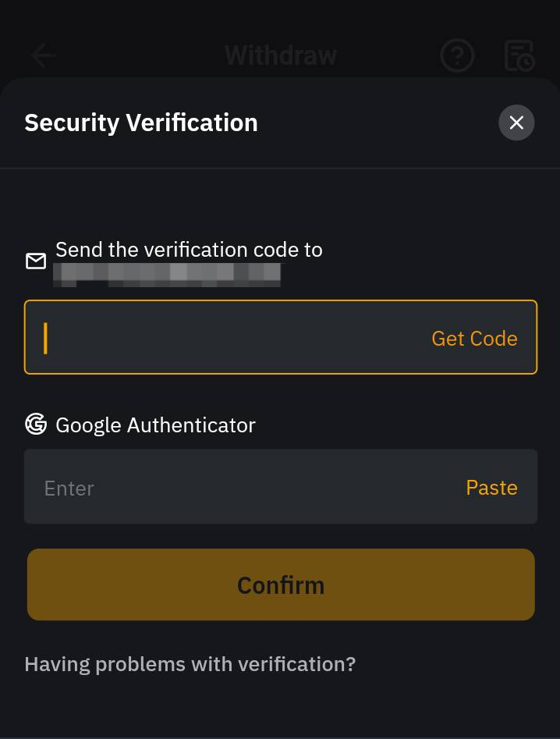The width and height of the screenshot is (560, 739).
Task: Open the withdrawal history icon
Action: point(519,55)
